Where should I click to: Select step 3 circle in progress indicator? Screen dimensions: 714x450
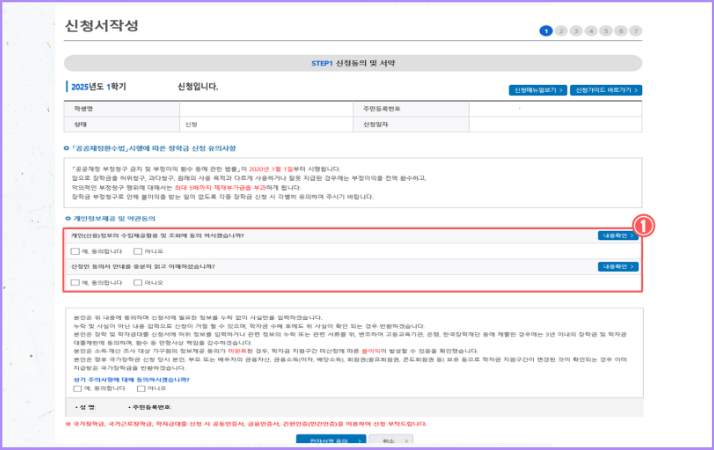(576, 31)
